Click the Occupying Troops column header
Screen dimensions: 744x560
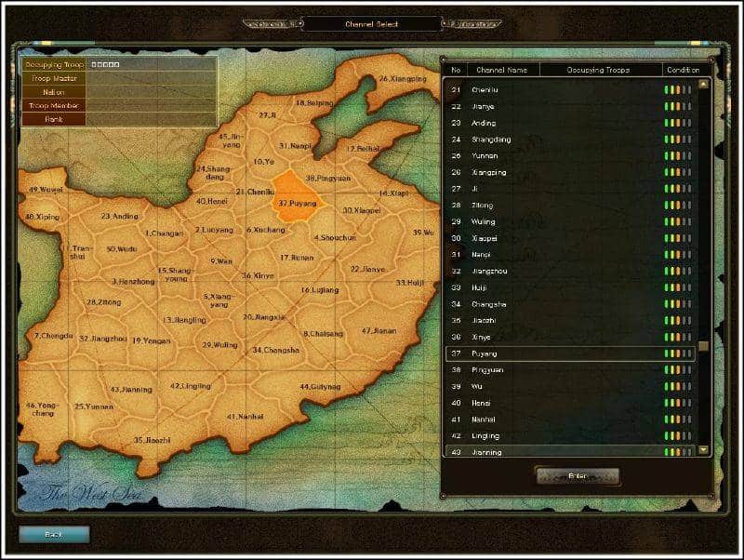click(598, 70)
